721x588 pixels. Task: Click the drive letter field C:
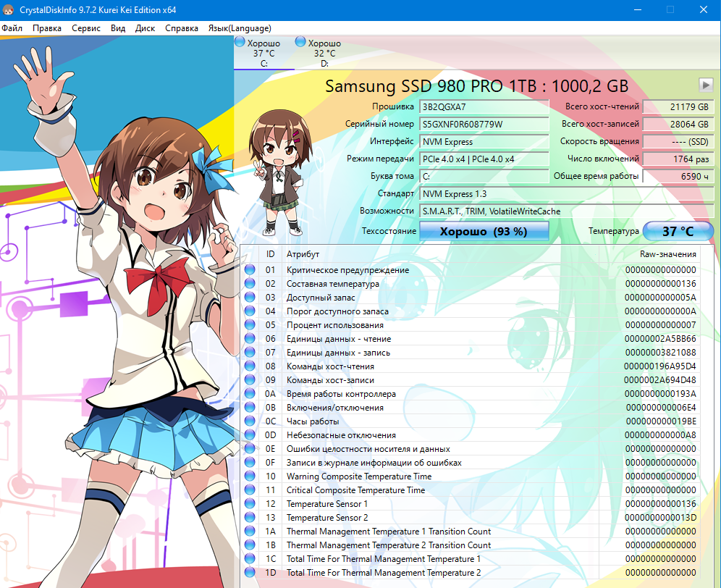[484, 176]
